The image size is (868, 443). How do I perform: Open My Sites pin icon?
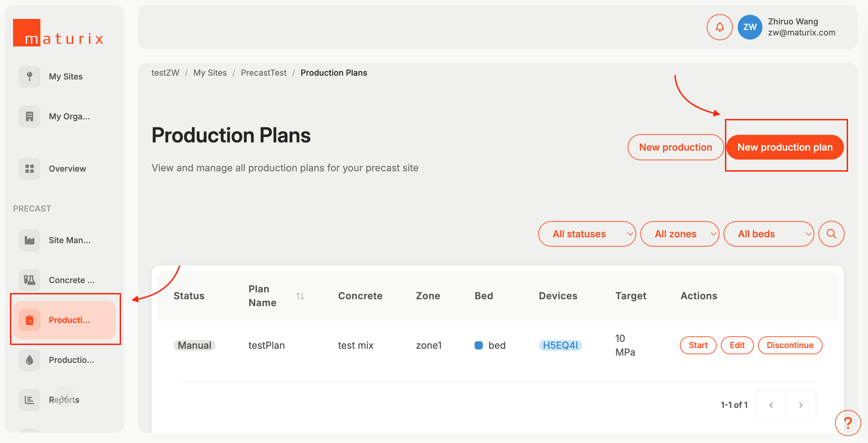(x=30, y=76)
